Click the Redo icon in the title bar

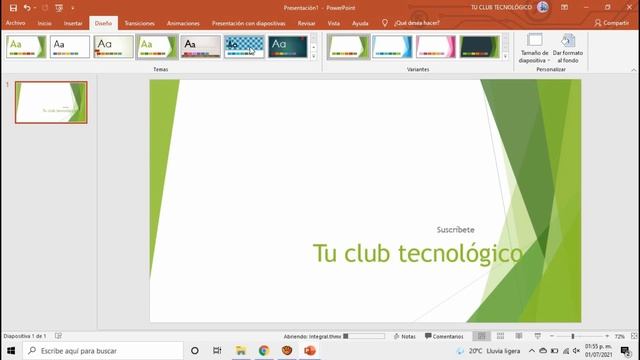click(45, 8)
